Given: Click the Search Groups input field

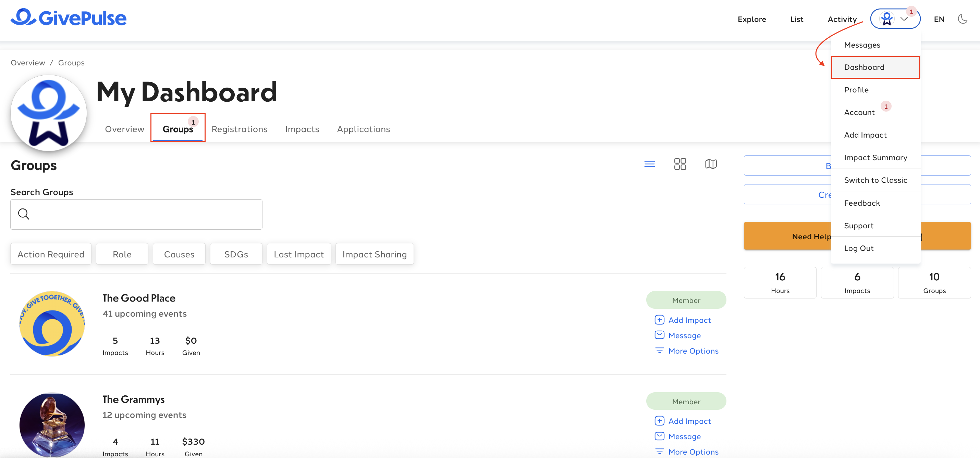Looking at the screenshot, I should click(136, 214).
